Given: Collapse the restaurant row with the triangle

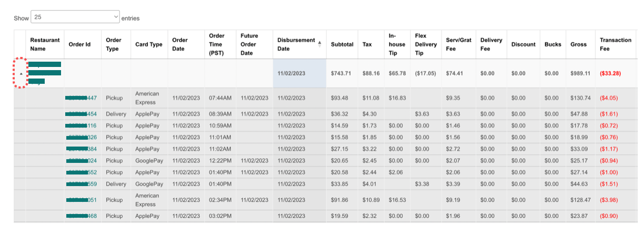Looking at the screenshot, I should point(21,74).
